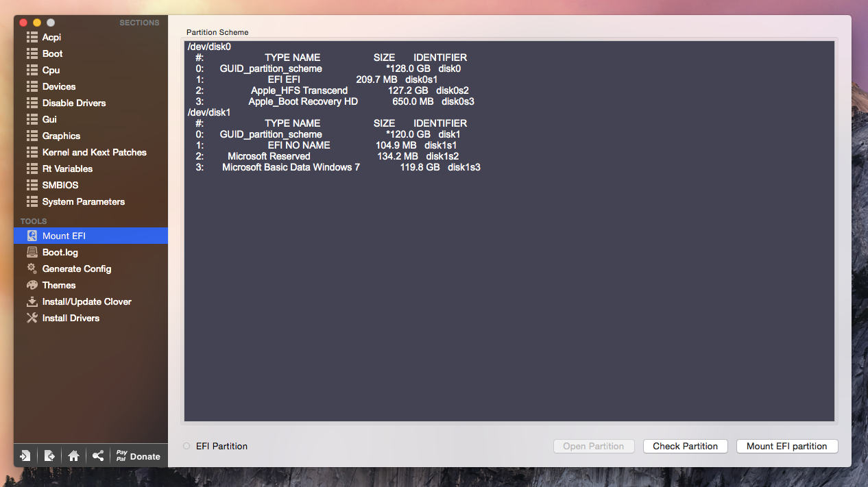Screen dimensions: 868x487
Task: Click the Apple_HFS Transcend row
Action: (332, 90)
